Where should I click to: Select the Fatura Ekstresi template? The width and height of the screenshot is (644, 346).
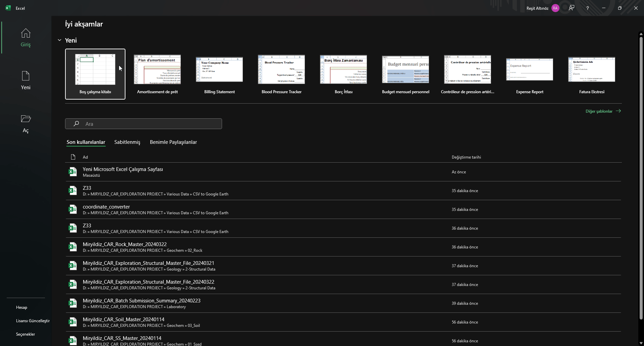point(592,74)
